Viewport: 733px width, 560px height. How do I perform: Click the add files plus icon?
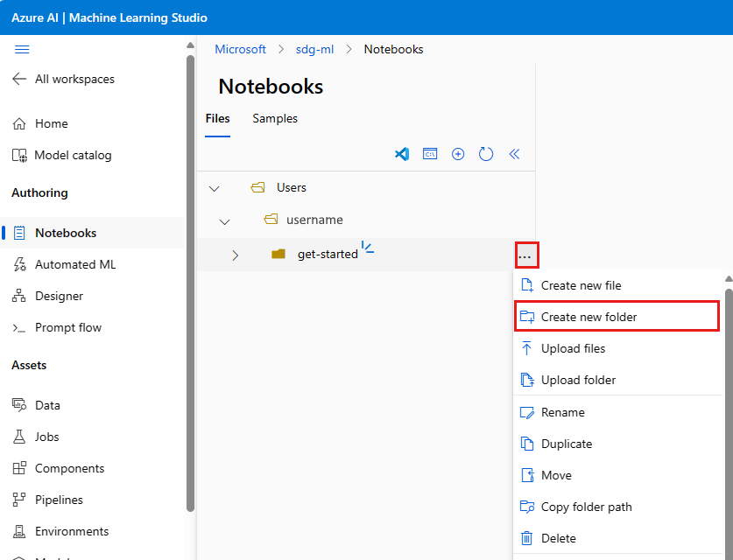point(458,154)
